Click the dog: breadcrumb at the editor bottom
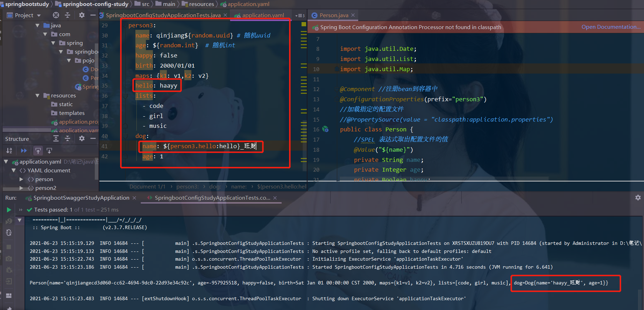 (215, 187)
